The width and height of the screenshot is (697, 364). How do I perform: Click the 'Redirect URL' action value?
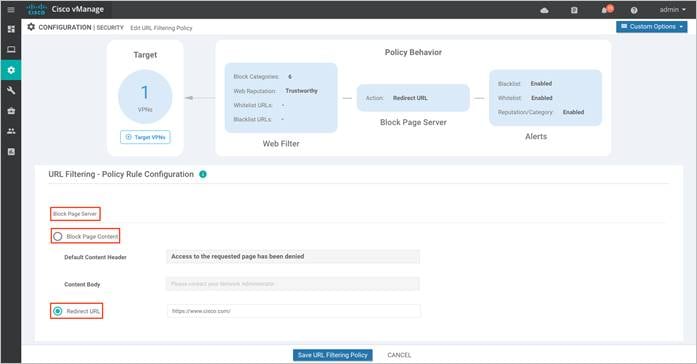(410, 98)
